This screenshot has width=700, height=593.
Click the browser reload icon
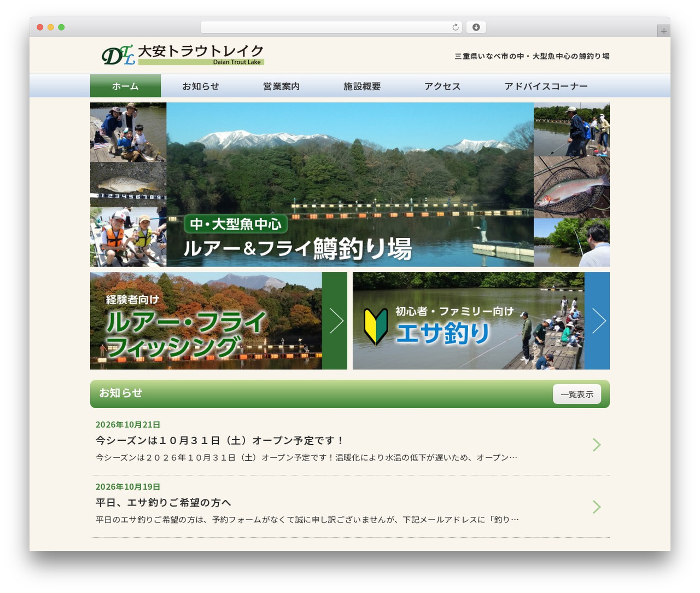pos(456,27)
